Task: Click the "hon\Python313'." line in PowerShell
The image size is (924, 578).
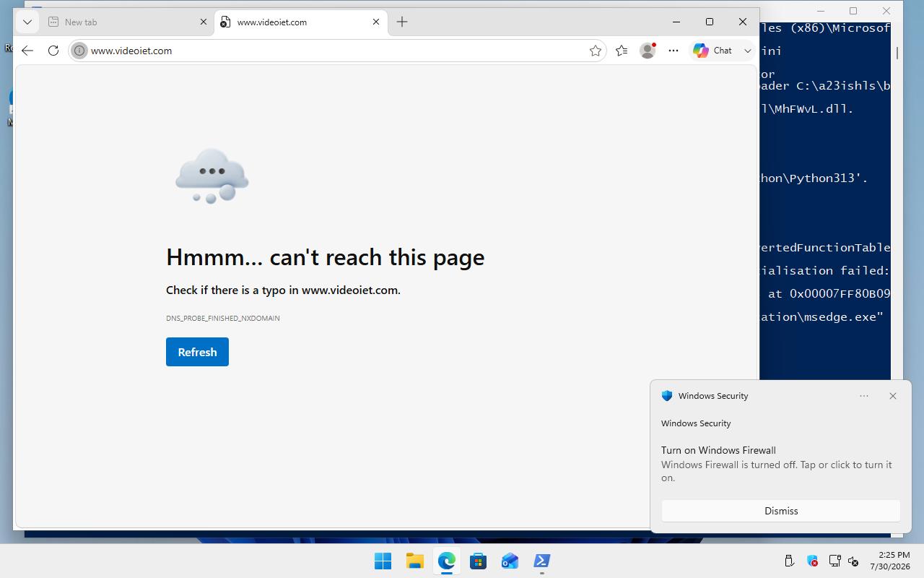Action: 814,178
